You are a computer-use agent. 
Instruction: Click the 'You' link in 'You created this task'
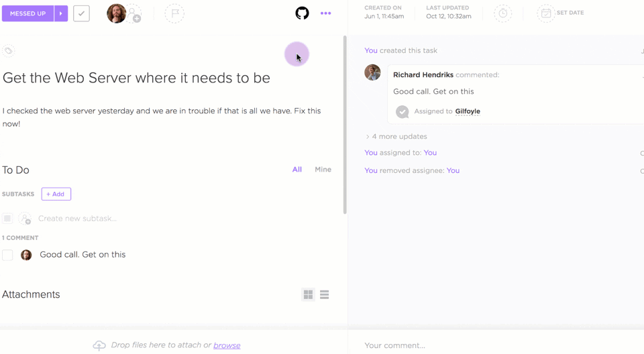point(371,50)
